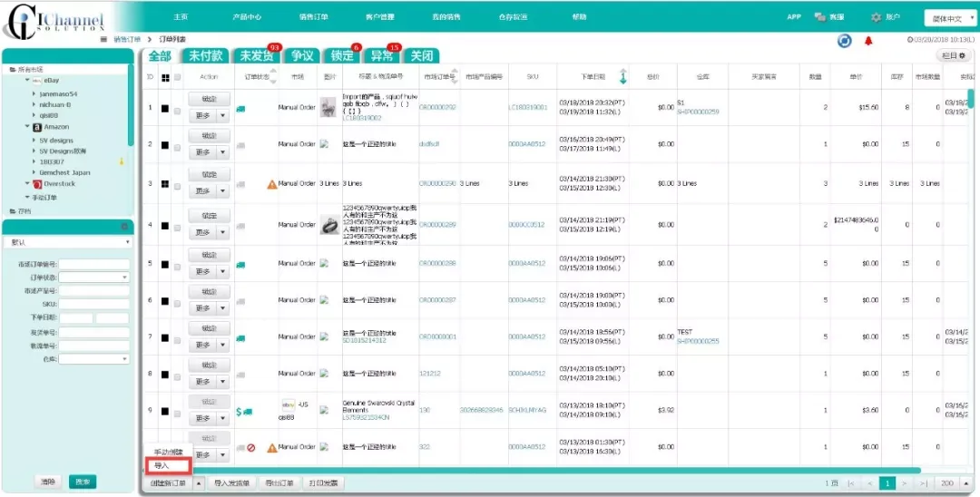The image size is (980, 497).
Task: Collapse the Amazon tree node
Action: click(27, 126)
